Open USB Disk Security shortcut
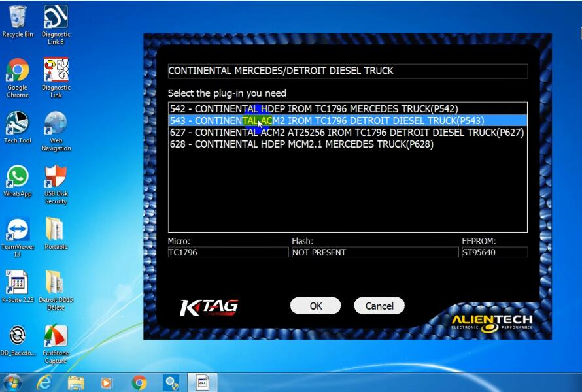 click(56, 185)
